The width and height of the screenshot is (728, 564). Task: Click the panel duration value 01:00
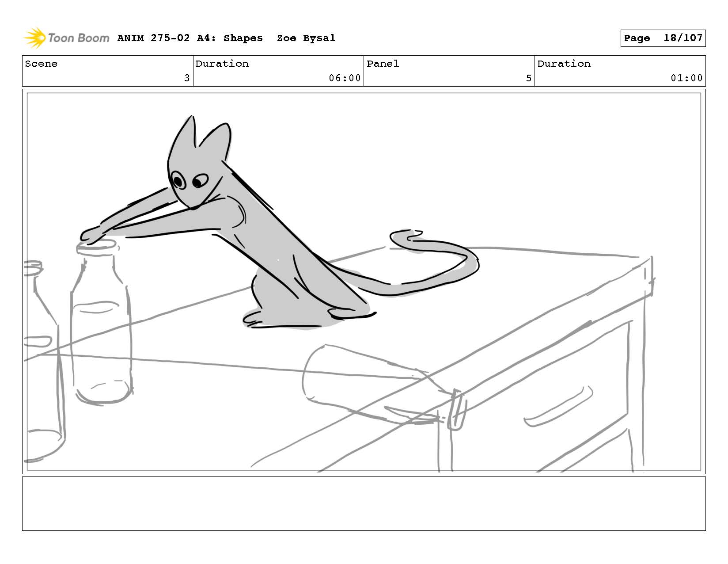coord(686,78)
